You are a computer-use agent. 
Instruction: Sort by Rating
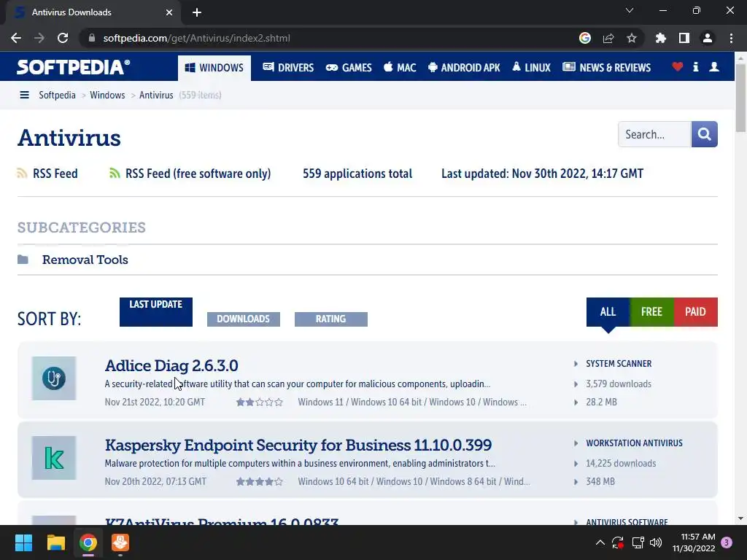point(331,319)
